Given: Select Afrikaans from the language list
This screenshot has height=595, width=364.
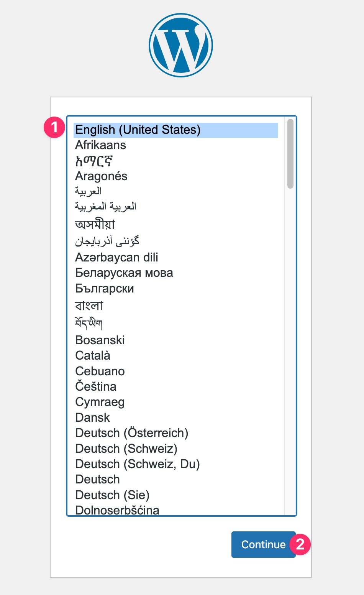Looking at the screenshot, I should tap(101, 145).
